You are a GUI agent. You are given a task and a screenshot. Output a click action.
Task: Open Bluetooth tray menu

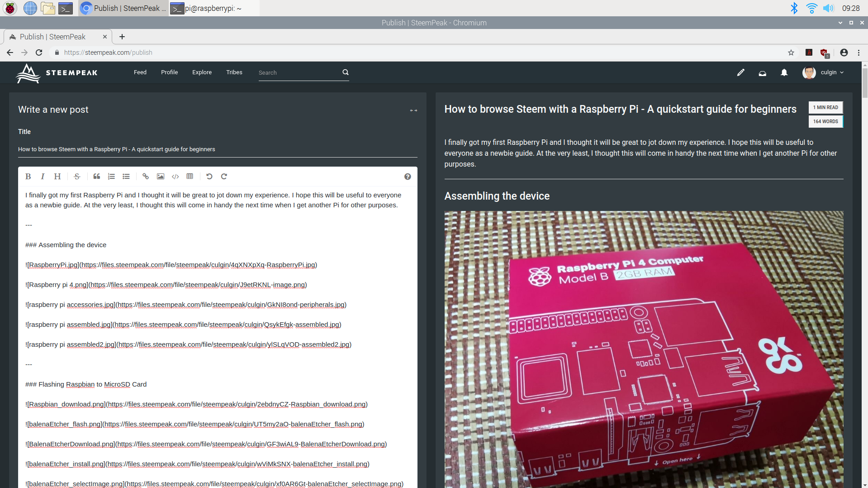[x=794, y=8]
